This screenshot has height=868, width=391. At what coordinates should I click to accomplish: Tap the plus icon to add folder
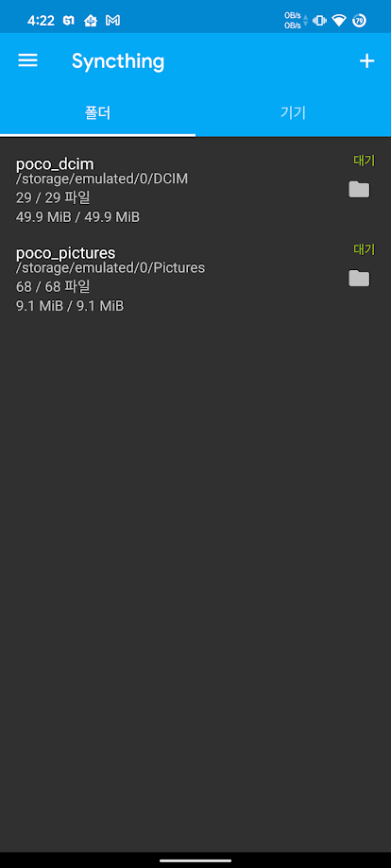[x=367, y=60]
